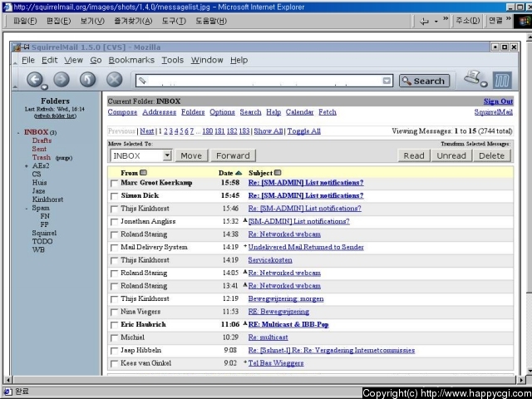532x399 pixels.
Task: Open the Squirrel folder
Action: [44, 233]
